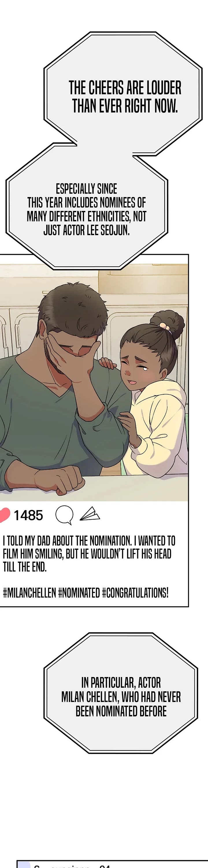This screenshot has height=868, width=208.
Task: Open comments via the speech bubble icon
Action: click(x=64, y=515)
